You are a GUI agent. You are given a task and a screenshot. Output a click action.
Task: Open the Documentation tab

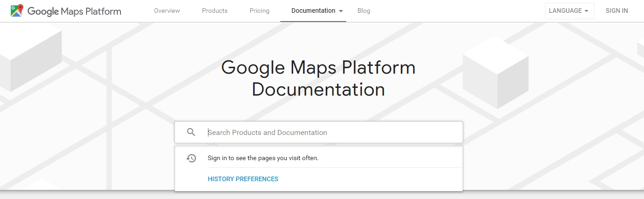(313, 11)
